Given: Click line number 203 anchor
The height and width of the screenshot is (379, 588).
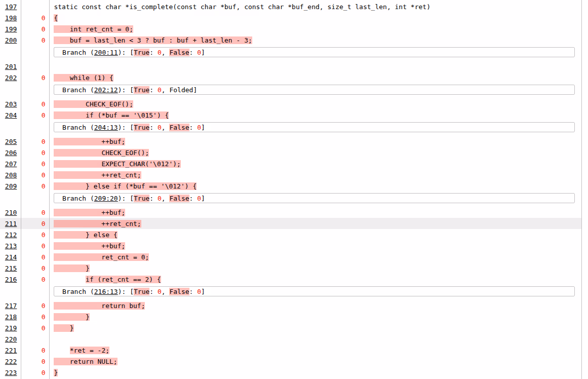Looking at the screenshot, I should [11, 104].
